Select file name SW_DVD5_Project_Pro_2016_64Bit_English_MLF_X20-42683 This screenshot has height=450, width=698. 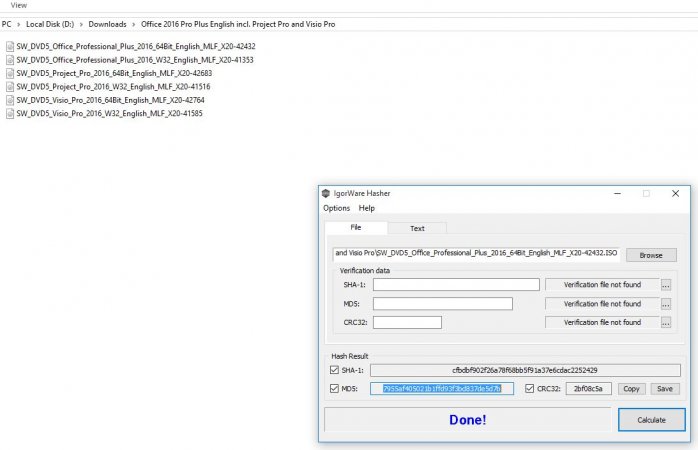pos(114,73)
